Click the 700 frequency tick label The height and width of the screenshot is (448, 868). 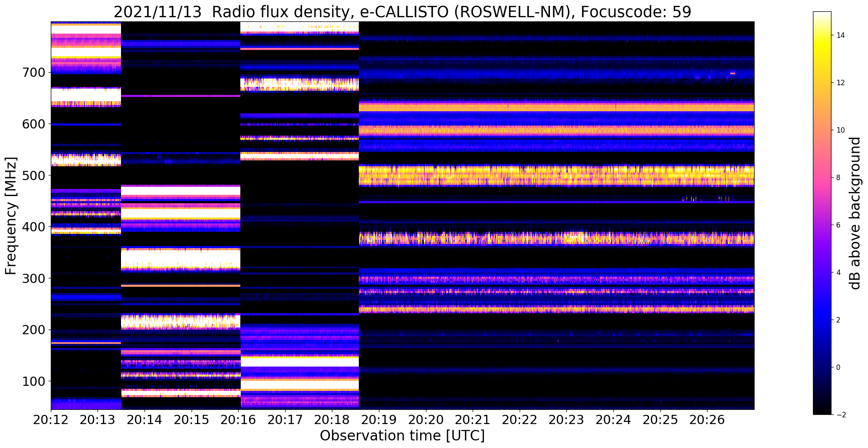click(x=34, y=73)
